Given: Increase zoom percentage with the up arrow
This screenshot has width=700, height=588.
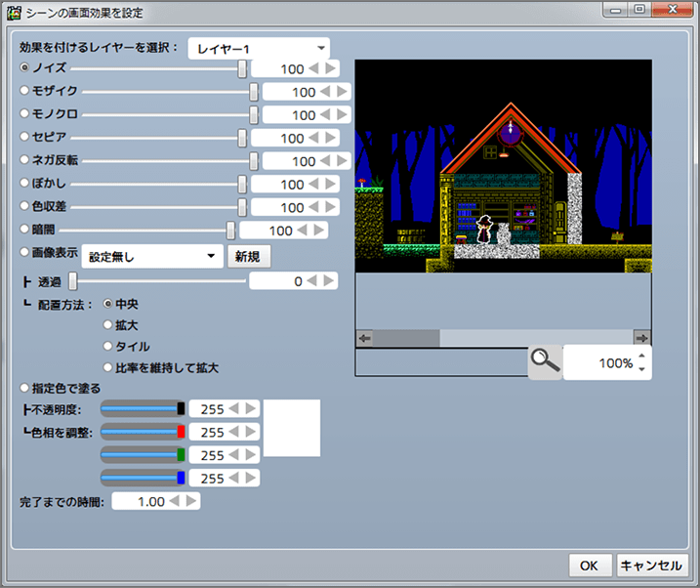Looking at the screenshot, I should tap(641, 357).
